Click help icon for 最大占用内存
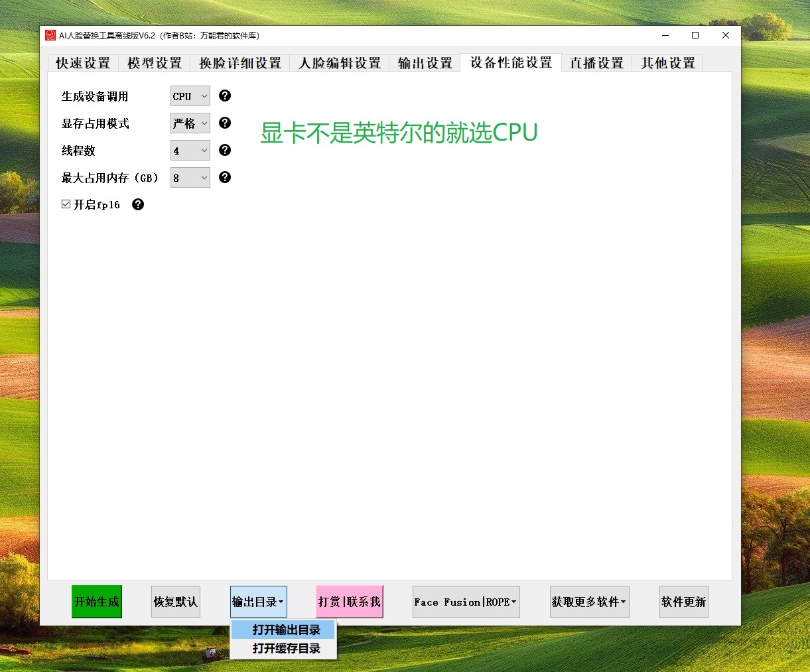This screenshot has height=672, width=810. (x=225, y=177)
